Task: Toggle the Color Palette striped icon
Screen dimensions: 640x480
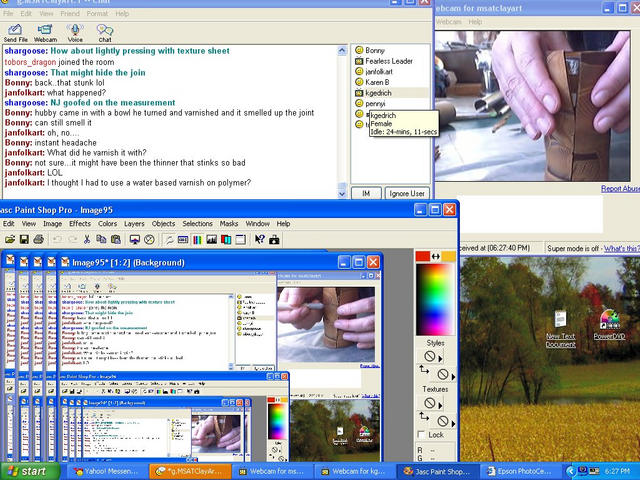Action: [197, 240]
